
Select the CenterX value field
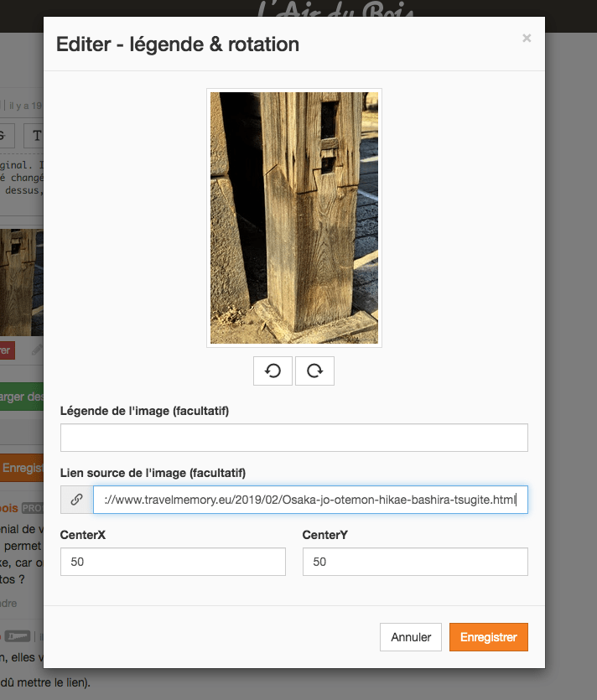[x=173, y=562]
